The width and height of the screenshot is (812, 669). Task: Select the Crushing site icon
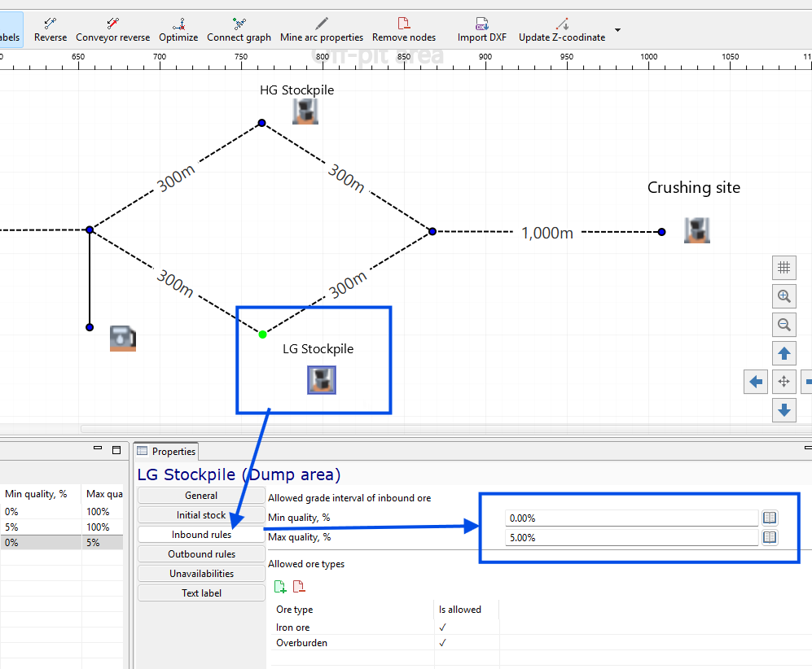coord(696,230)
